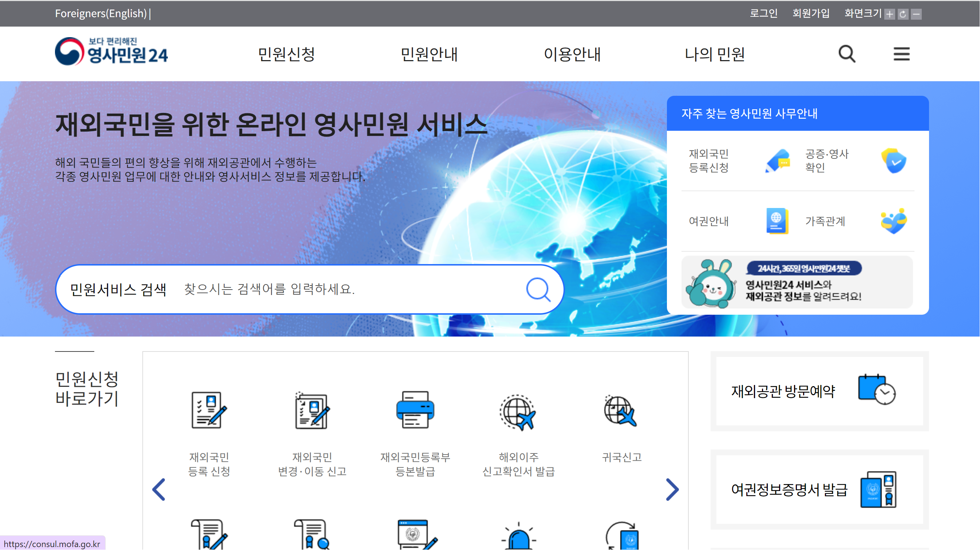The height and width of the screenshot is (550, 980).
Task: Open 재외국민 변경·이동 신고 icon
Action: [x=312, y=410]
